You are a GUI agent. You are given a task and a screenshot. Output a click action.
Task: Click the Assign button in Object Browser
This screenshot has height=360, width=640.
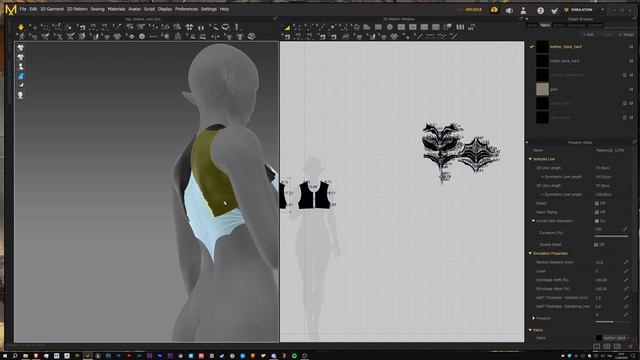click(626, 35)
